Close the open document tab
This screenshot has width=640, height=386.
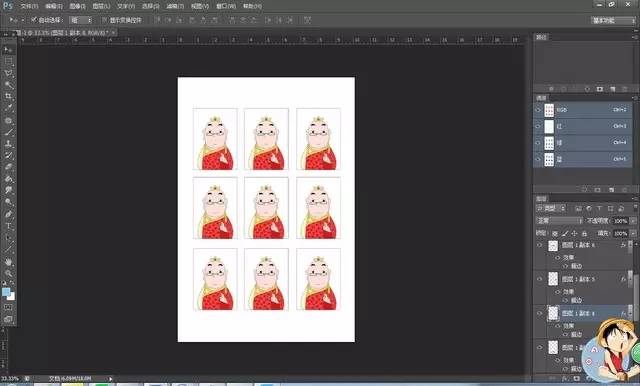pos(113,33)
